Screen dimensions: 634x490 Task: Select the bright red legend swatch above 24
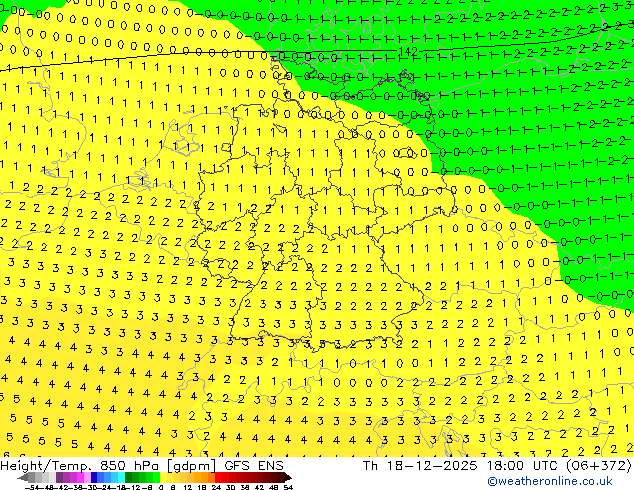pyautogui.click(x=218, y=477)
